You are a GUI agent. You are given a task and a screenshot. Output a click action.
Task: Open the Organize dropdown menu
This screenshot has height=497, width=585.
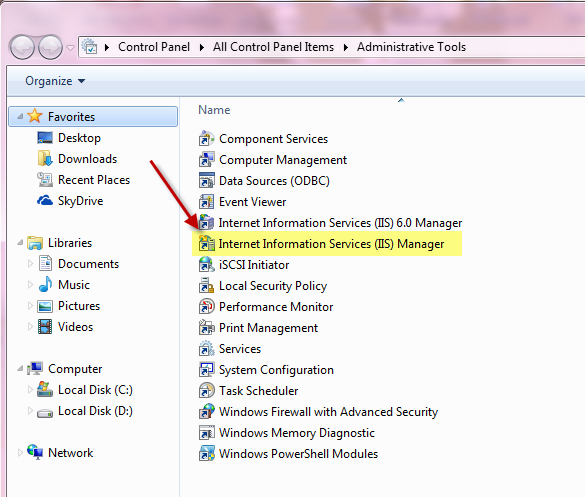click(x=55, y=81)
